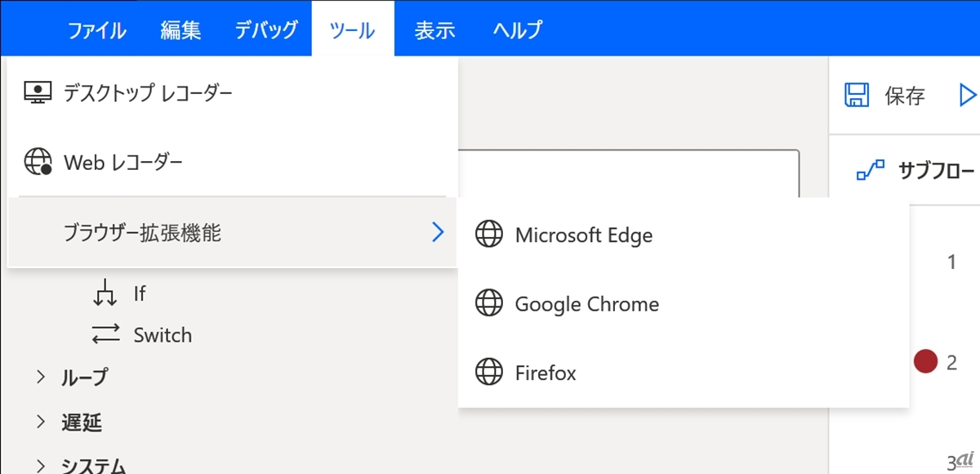Click the Firefox globe icon

[488, 373]
